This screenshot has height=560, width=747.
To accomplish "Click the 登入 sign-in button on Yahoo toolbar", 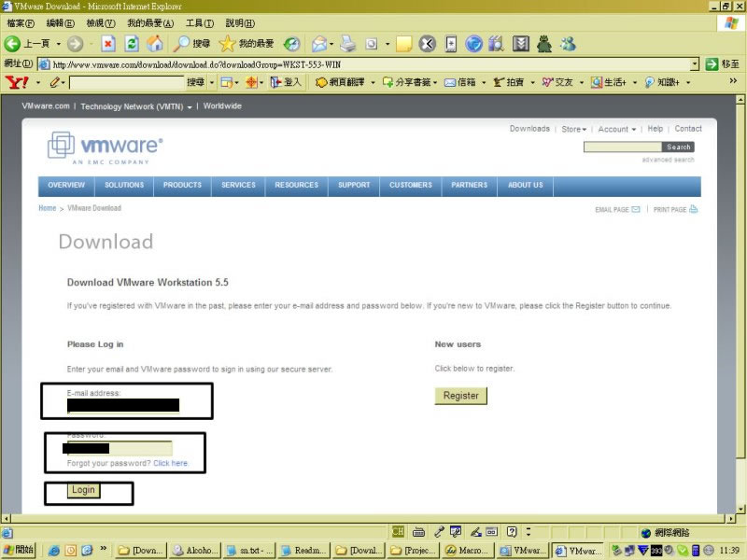I will click(x=286, y=82).
